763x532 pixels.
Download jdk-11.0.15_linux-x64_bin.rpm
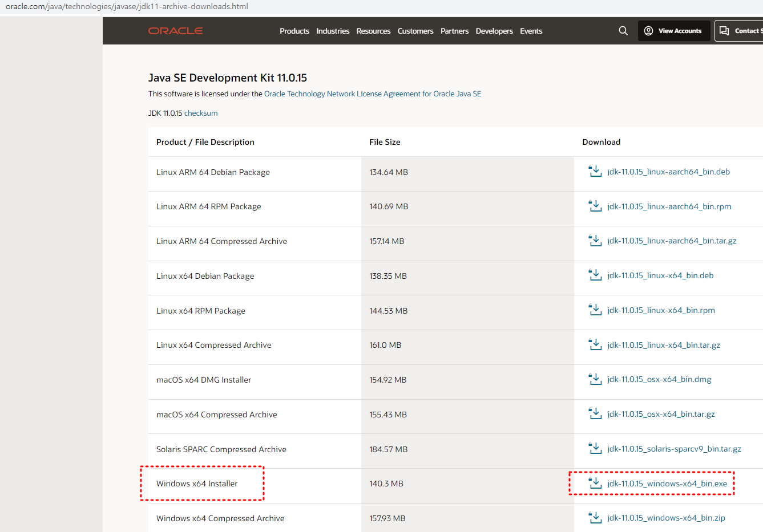point(661,310)
